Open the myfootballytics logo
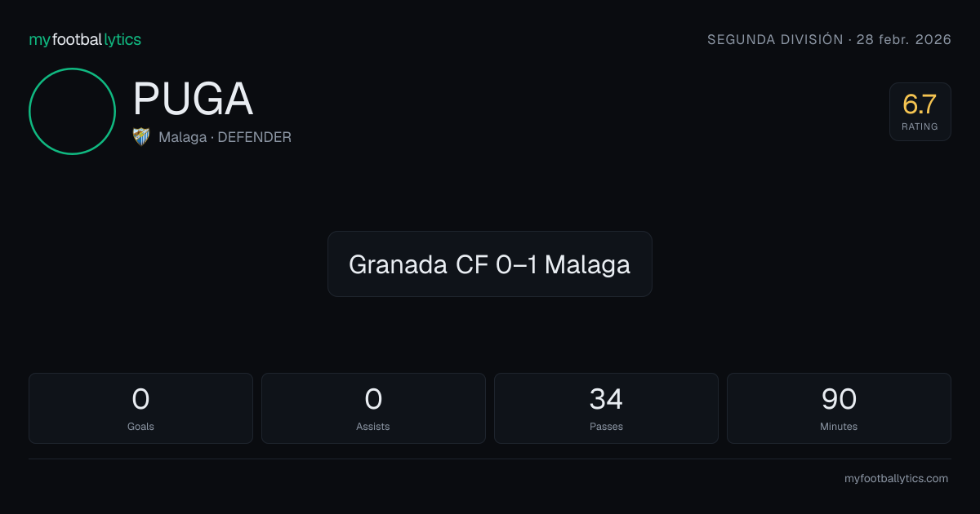This screenshot has height=514, width=980. coord(85,39)
